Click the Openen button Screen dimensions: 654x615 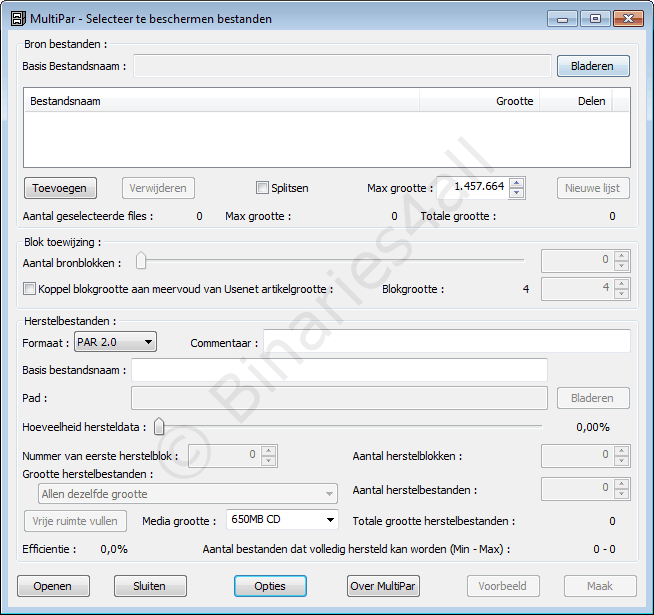(53, 586)
